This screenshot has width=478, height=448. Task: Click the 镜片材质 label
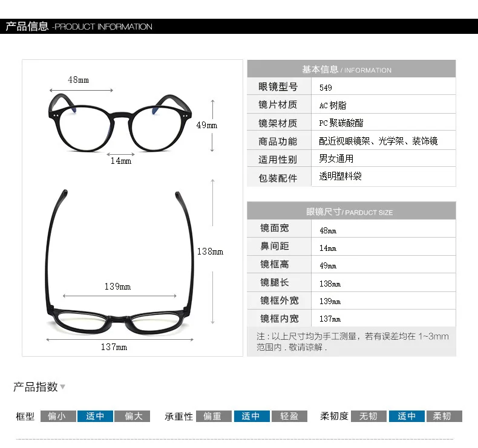tap(278, 105)
